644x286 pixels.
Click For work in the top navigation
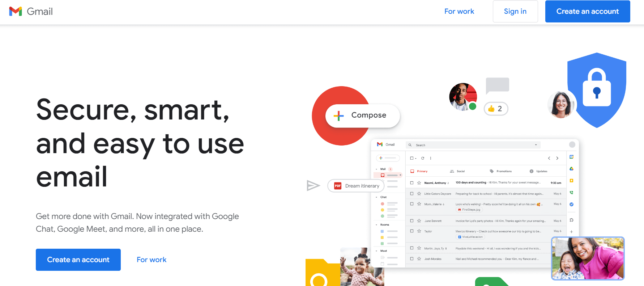click(459, 12)
